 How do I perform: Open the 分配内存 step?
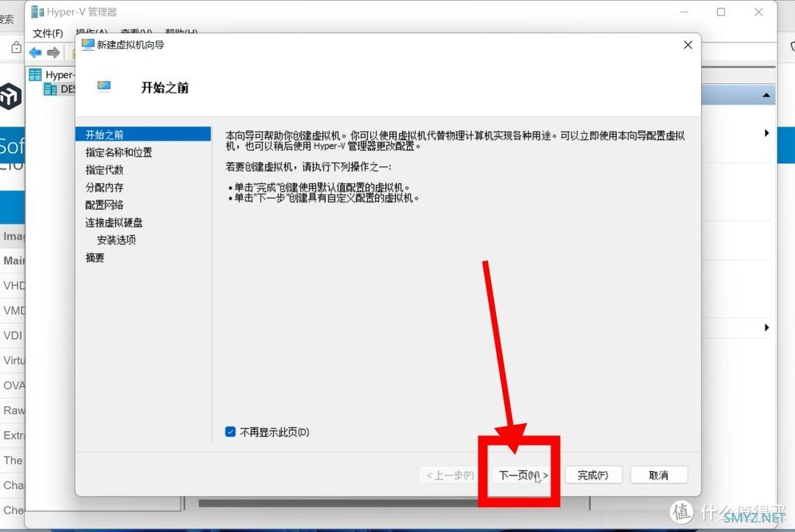105,188
